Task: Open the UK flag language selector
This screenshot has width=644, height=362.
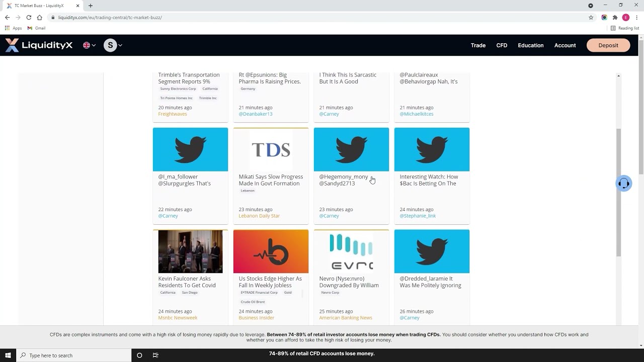Action: coord(89,45)
